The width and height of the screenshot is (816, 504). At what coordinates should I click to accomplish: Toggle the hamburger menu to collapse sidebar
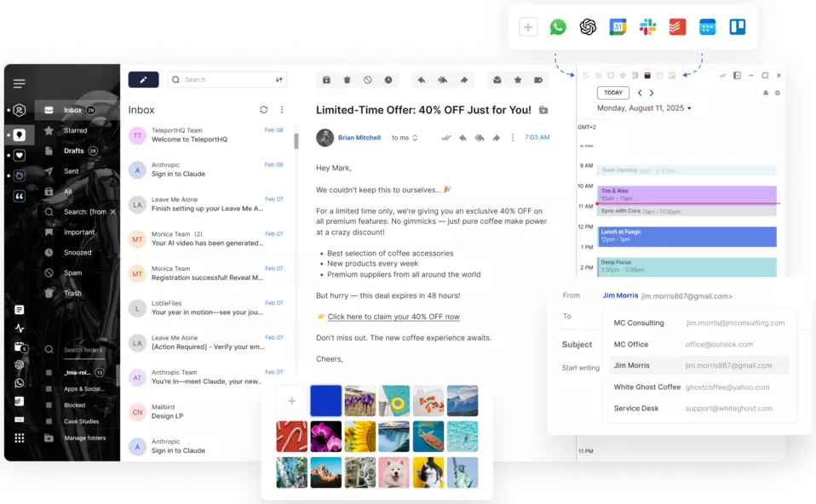[x=19, y=83]
